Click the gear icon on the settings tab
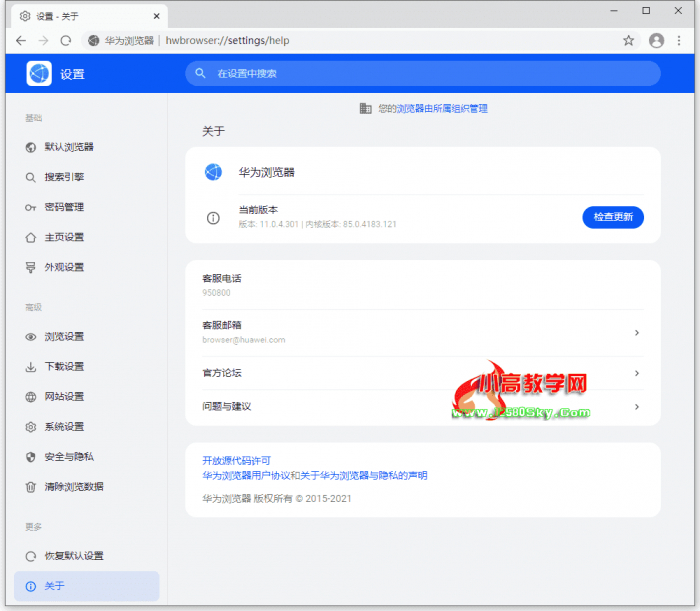Image resolution: width=700 pixels, height=611 pixels. (x=25, y=16)
